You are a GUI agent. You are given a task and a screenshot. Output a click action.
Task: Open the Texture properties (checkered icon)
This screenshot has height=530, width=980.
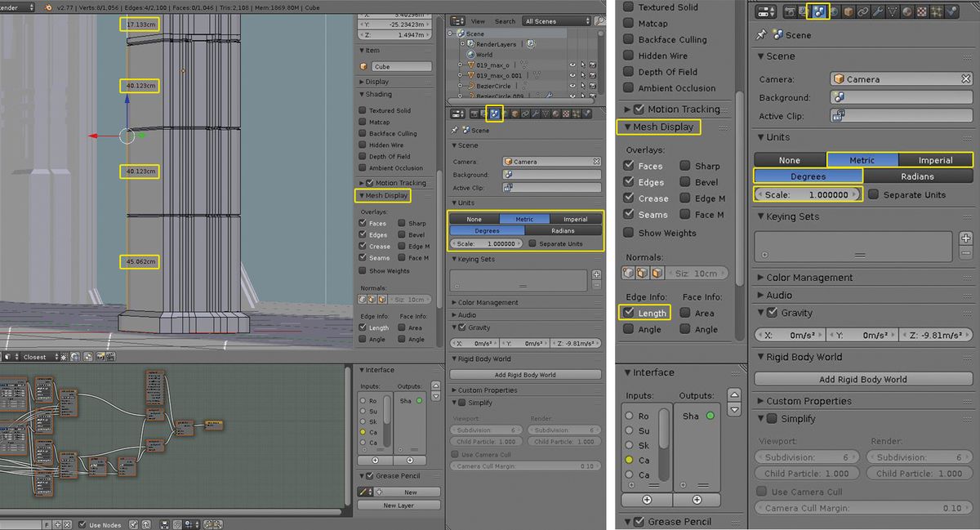point(922,11)
